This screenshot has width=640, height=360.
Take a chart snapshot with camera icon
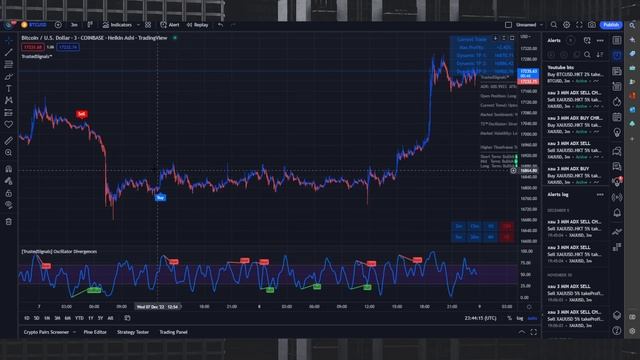(592, 25)
